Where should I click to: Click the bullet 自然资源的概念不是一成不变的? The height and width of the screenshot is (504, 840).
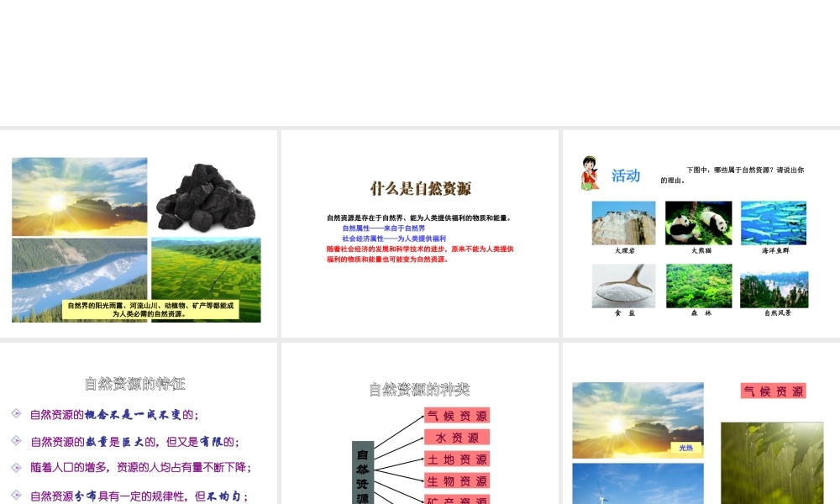(114, 415)
